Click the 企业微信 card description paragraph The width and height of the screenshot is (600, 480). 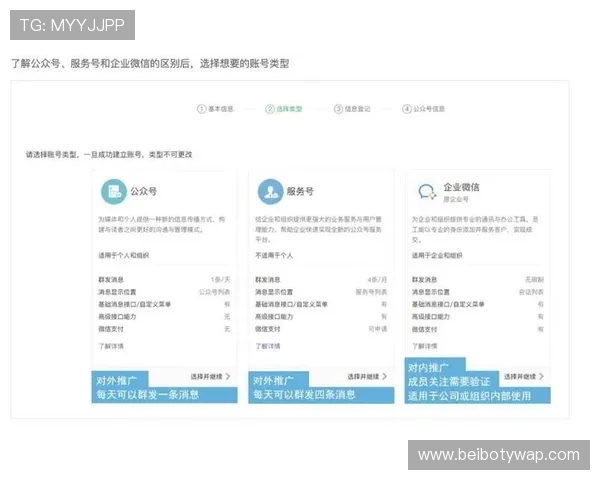[475, 229]
